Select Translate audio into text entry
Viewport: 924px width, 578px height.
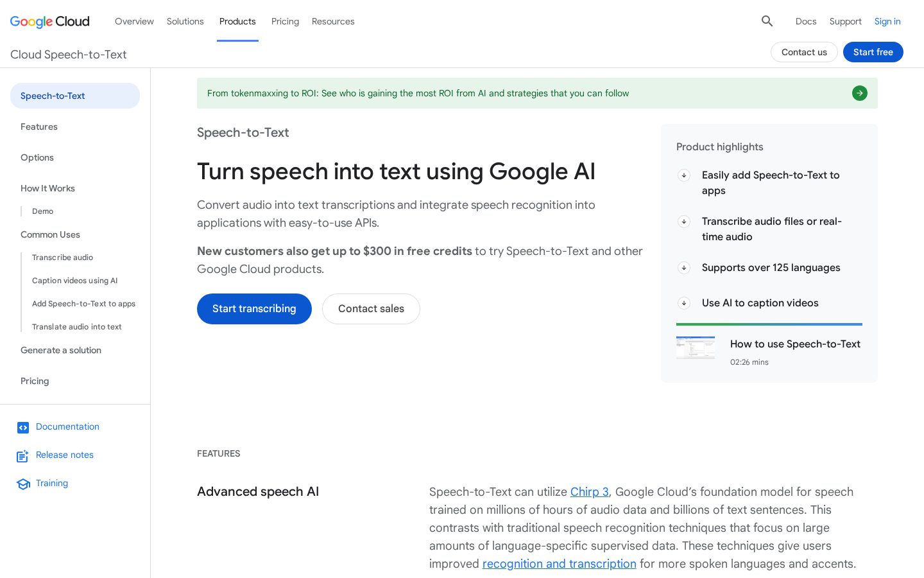click(x=77, y=327)
